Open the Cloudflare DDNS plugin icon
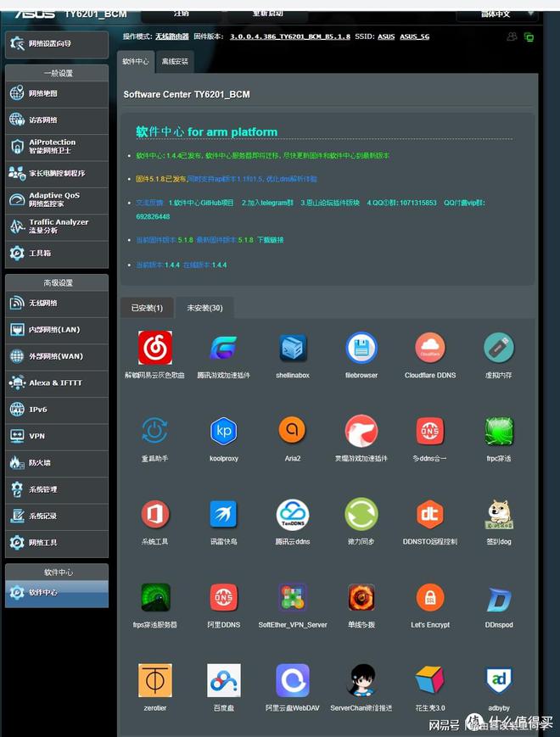Viewport: 560px width, 737px height. pyautogui.click(x=429, y=348)
